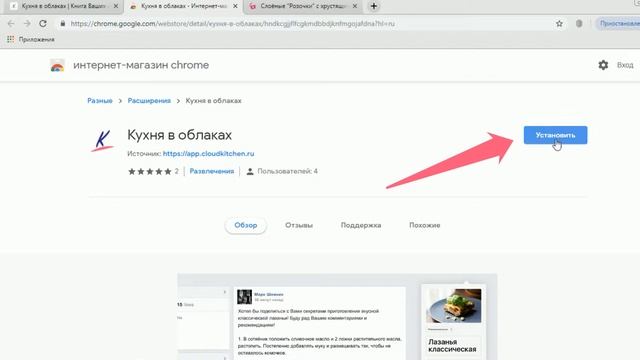
Task: Click the 'Кухня в облаках' heading text
Action: pos(180,135)
